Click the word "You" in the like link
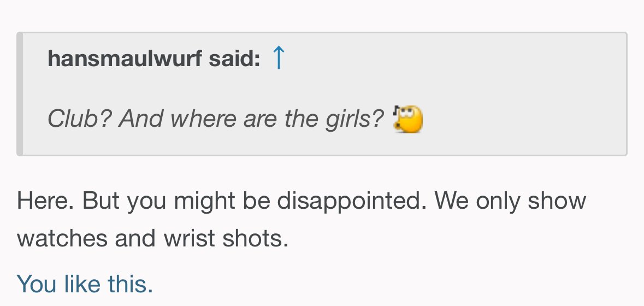The width and height of the screenshot is (644, 306). pos(36,284)
